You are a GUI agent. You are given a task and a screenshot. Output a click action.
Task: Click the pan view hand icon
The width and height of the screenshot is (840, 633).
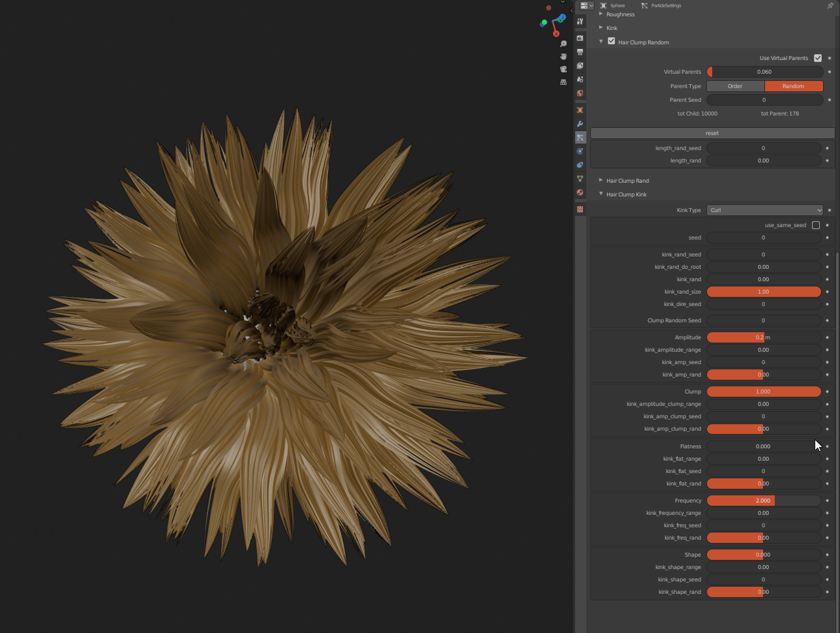pyautogui.click(x=563, y=57)
